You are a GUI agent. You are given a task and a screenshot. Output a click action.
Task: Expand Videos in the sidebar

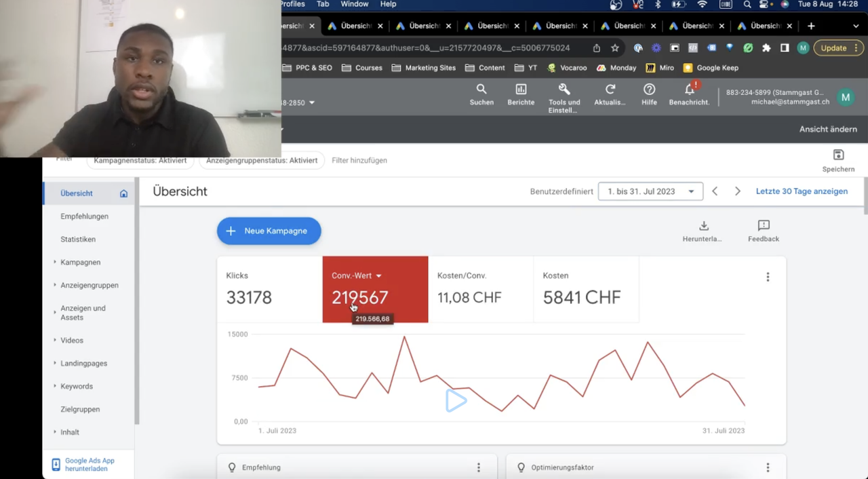[55, 340]
